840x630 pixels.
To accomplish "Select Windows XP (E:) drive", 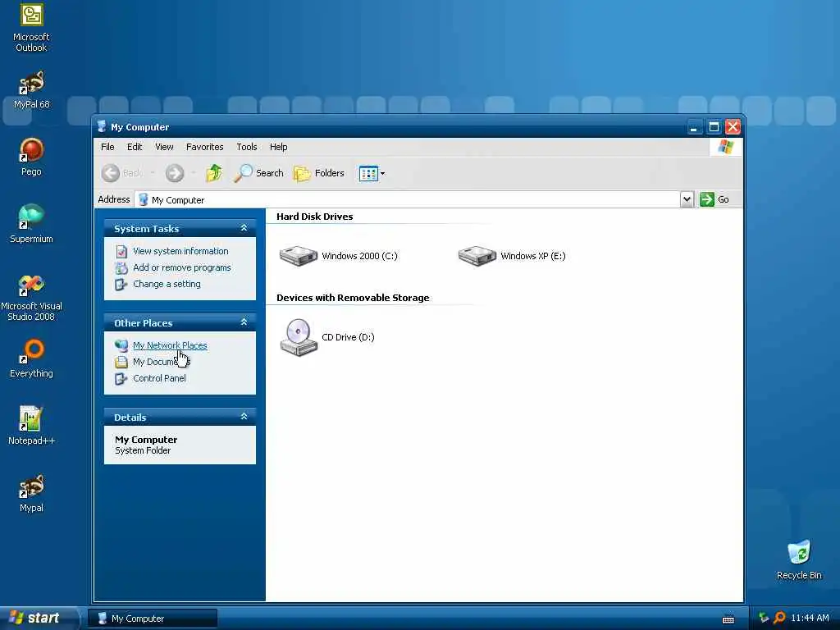I will (x=512, y=256).
